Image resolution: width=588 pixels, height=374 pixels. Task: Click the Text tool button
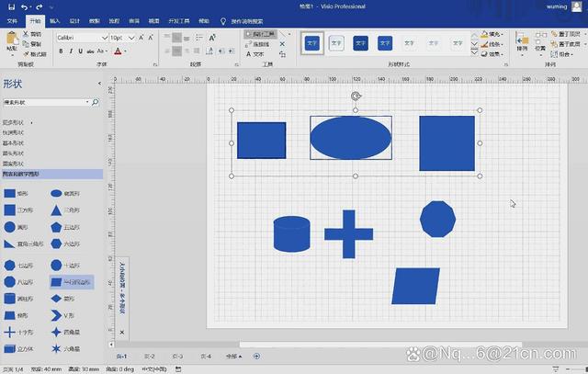coord(255,54)
